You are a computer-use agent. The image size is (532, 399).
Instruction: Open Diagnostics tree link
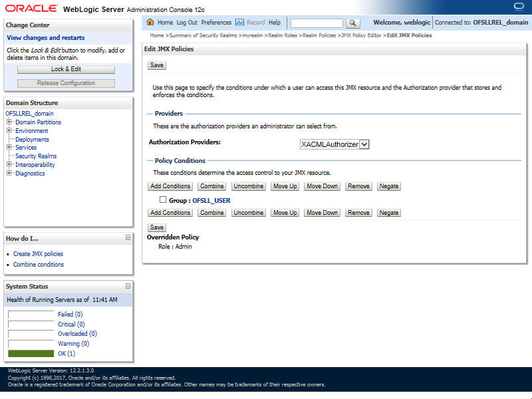30,174
